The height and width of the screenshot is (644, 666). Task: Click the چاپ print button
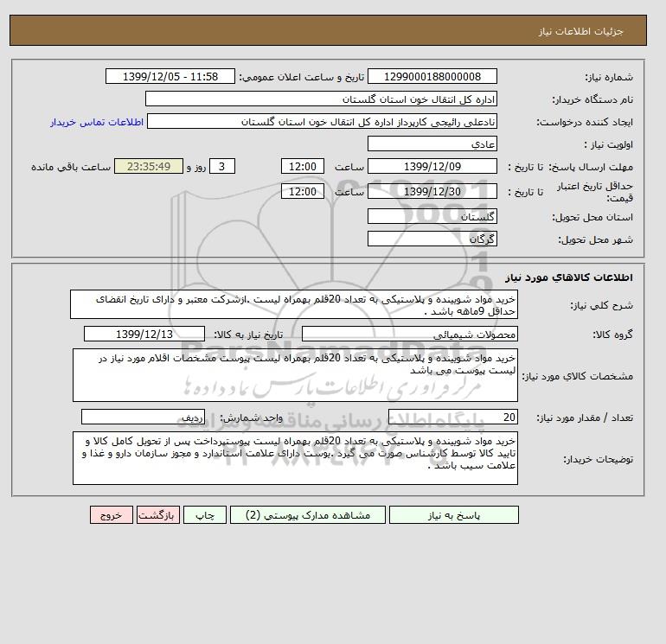pyautogui.click(x=205, y=515)
